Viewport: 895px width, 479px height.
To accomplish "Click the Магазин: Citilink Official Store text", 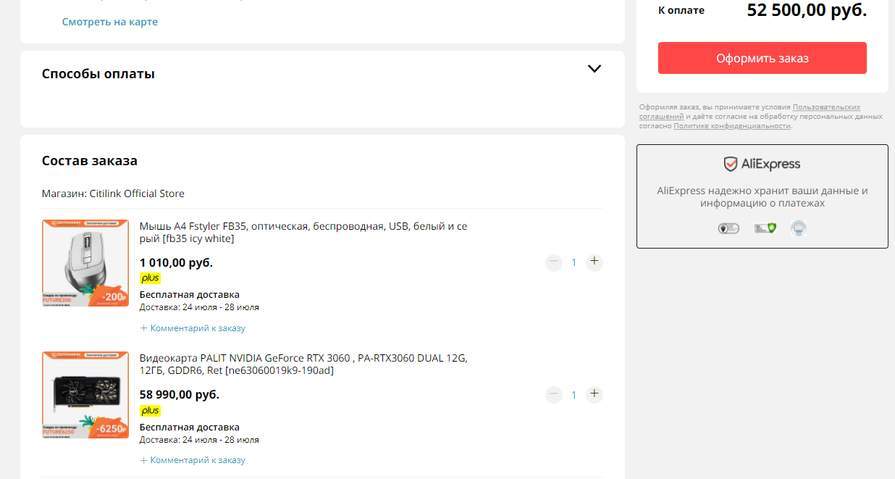I will [x=113, y=194].
